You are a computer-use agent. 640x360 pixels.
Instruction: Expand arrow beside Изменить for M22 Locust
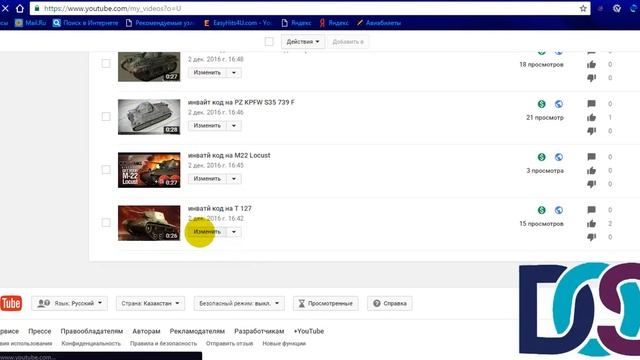[234, 179]
